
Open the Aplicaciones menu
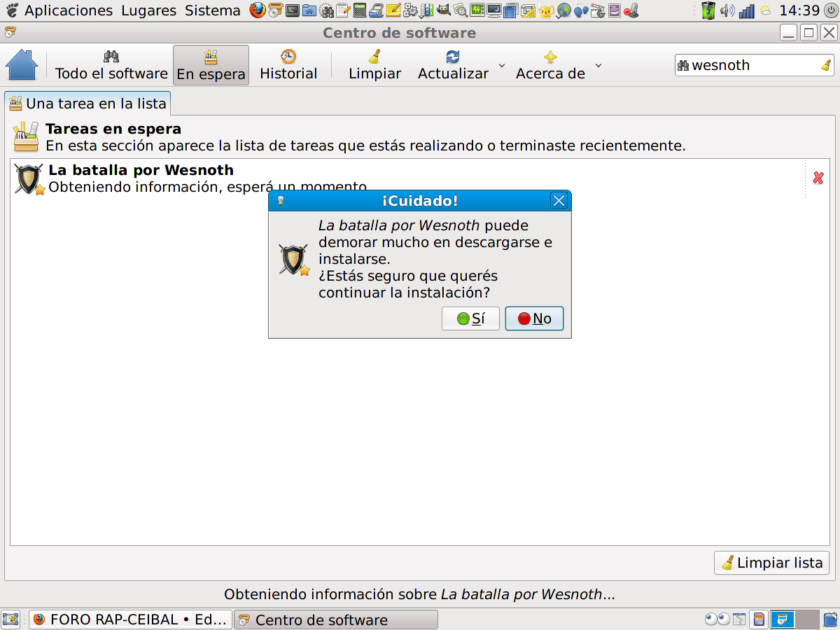69,10
